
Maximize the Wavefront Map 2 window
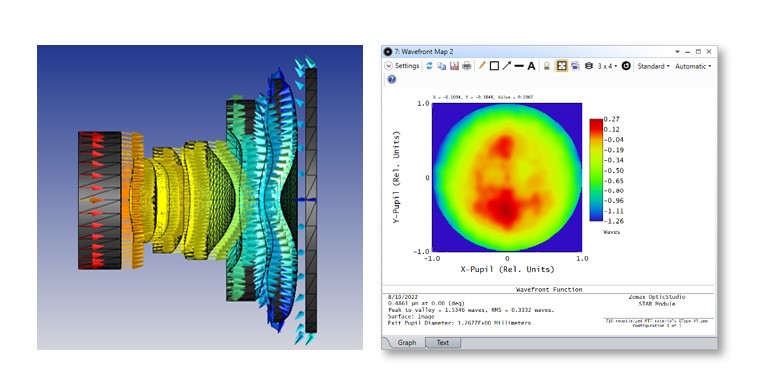(698, 51)
